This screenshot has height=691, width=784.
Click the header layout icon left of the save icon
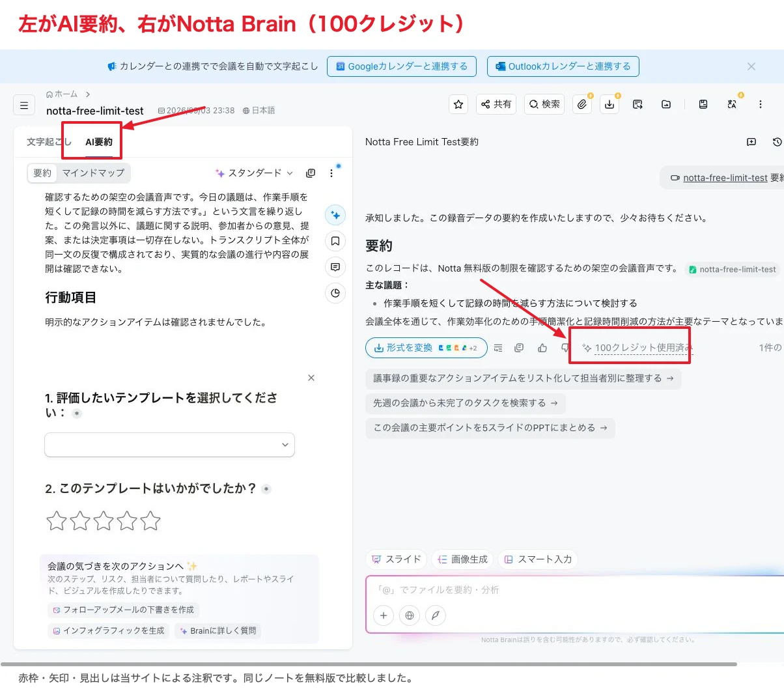(666, 104)
